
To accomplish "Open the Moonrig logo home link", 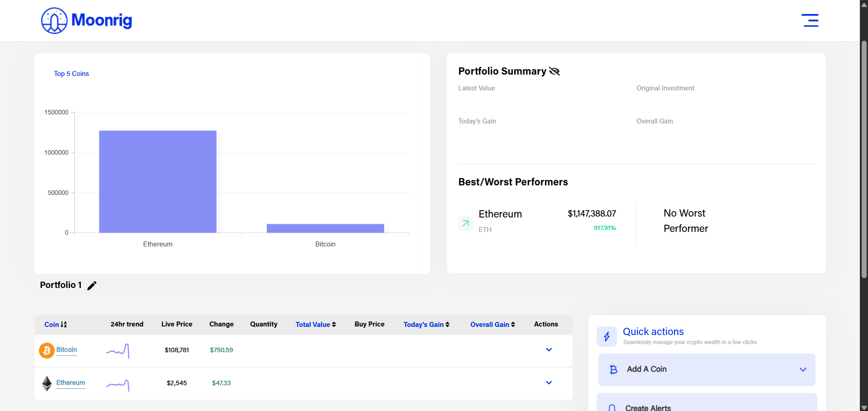I will [x=86, y=20].
